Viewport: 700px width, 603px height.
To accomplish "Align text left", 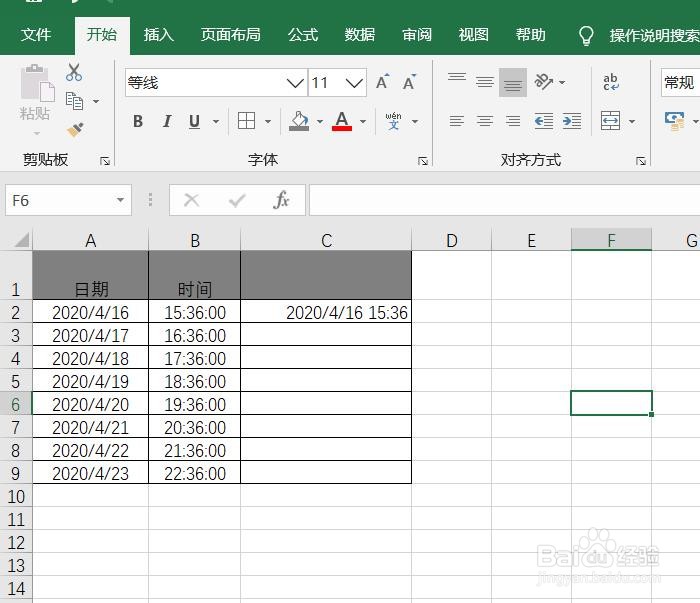I will click(x=457, y=121).
